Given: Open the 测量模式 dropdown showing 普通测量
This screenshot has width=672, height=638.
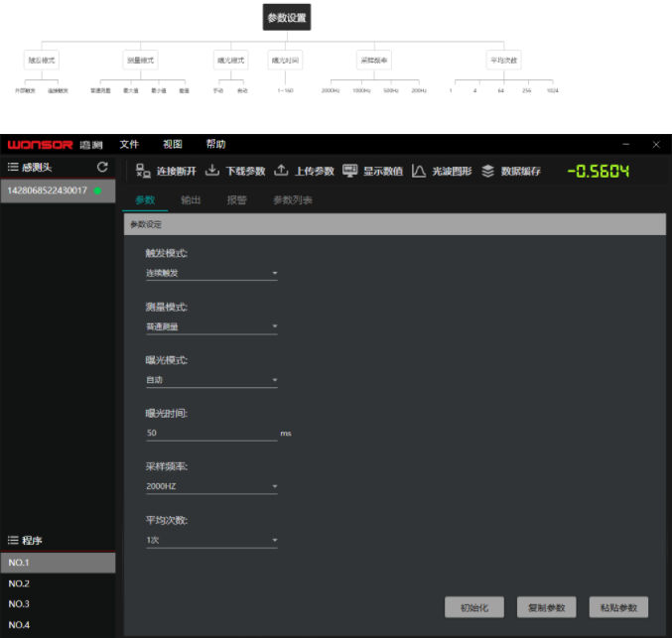Looking at the screenshot, I should pos(211,326).
